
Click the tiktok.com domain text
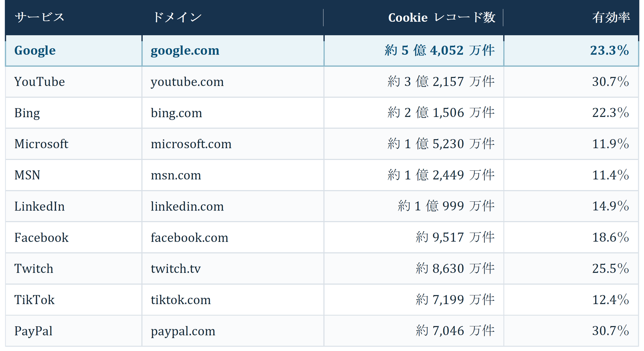click(x=180, y=300)
